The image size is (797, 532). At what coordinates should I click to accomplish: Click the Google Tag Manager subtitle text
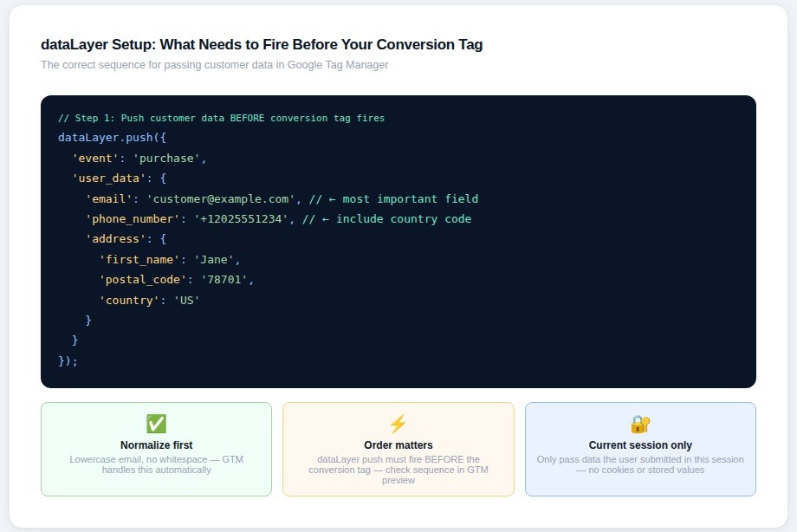coord(214,65)
